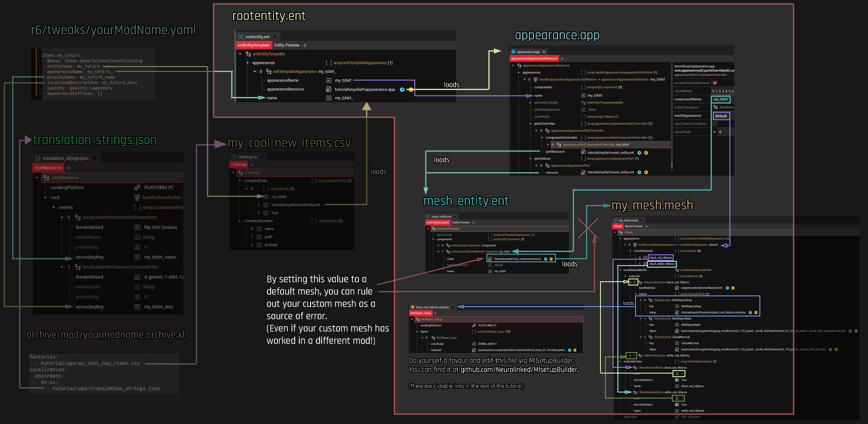This screenshot has height=424, width=868.
Task: Expand the compiledHeaders node in clothing.csv
Action: tap(240, 221)
